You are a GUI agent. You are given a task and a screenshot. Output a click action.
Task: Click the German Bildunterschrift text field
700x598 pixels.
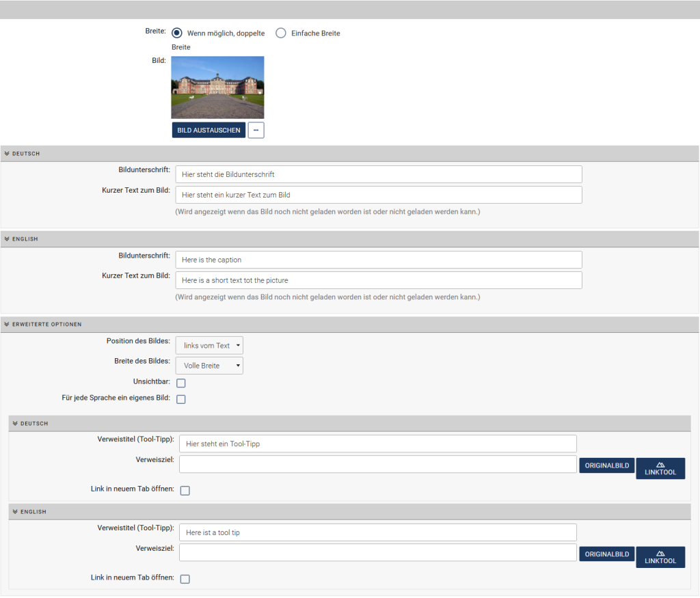378,174
